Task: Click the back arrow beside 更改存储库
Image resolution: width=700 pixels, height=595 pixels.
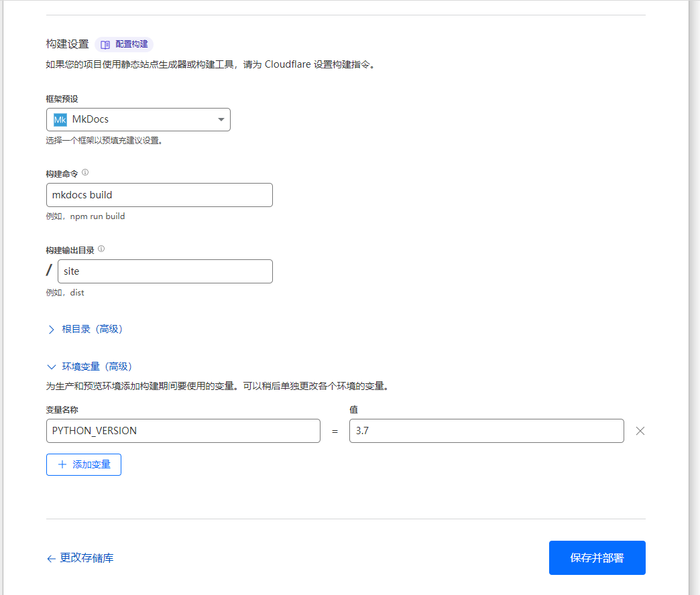Action: [x=51, y=558]
